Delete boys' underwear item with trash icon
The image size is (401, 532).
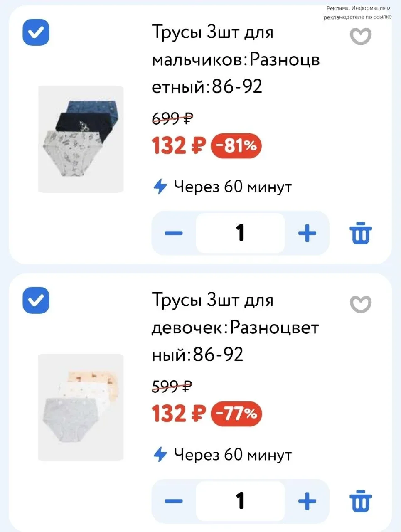click(360, 233)
